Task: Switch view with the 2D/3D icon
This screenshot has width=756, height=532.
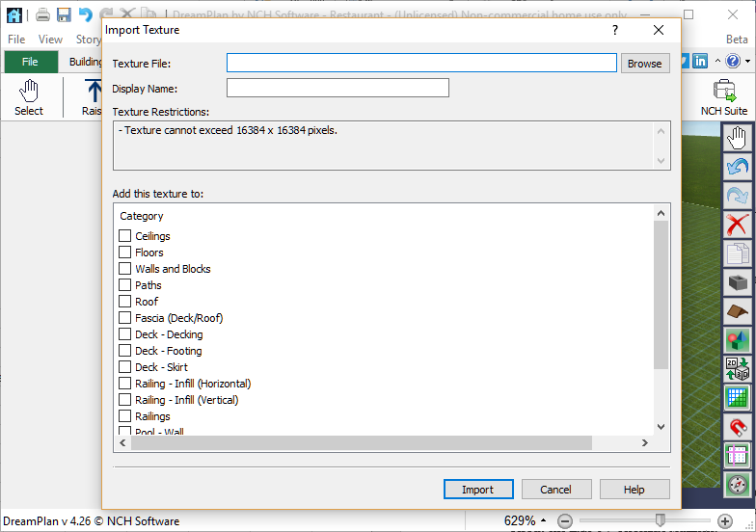Action: (738, 369)
